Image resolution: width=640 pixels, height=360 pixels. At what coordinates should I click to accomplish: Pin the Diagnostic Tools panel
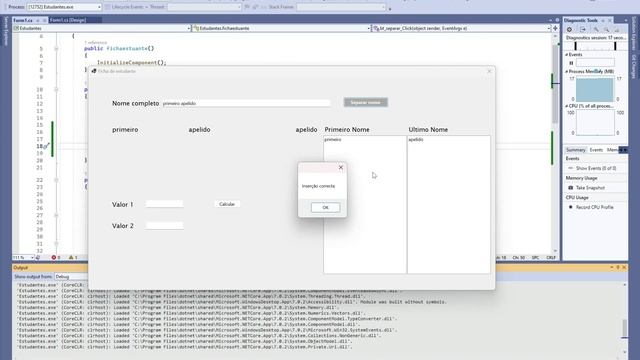[603, 20]
